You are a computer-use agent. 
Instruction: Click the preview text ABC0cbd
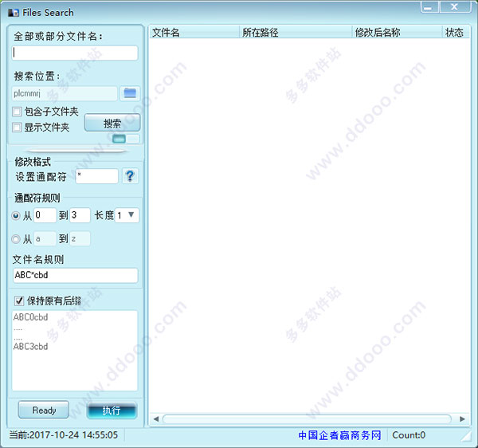tap(31, 317)
